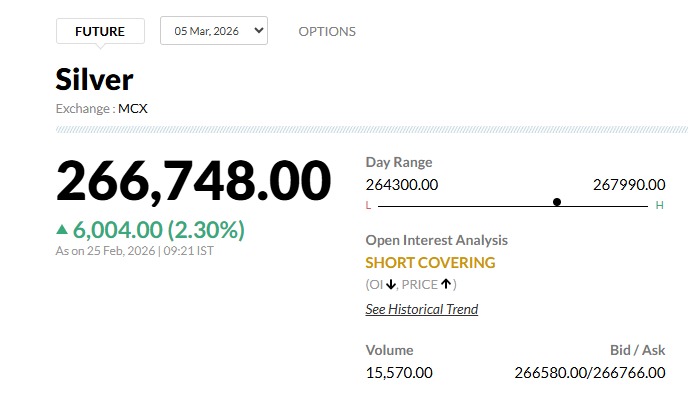
Task: Select the Silver heading
Action: (94, 80)
